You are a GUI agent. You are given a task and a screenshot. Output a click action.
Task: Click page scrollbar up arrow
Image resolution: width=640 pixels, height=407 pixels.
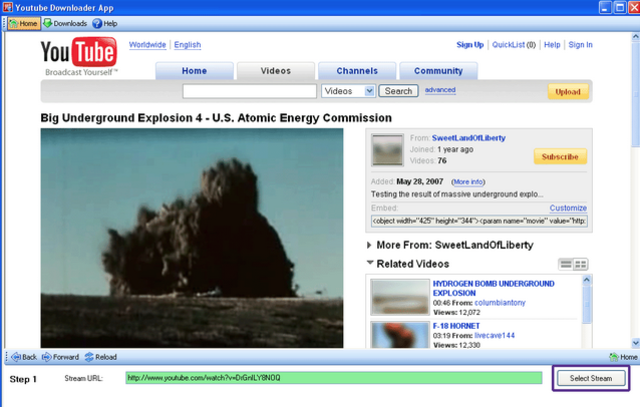(x=636, y=37)
